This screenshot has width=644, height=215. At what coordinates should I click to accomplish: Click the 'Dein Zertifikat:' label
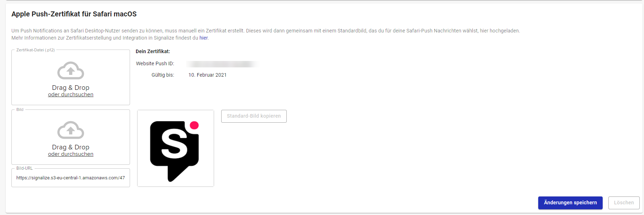pos(153,51)
